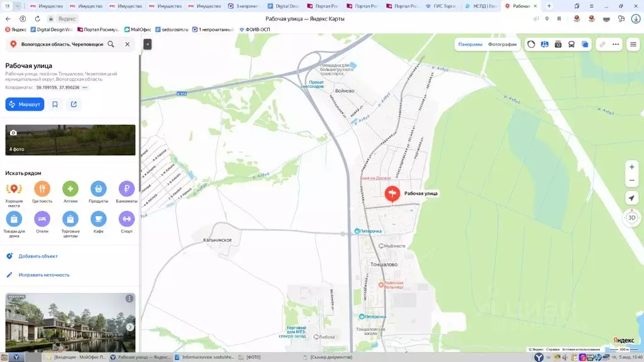
Task: Toggle the public transport layer
Action: pos(571,45)
